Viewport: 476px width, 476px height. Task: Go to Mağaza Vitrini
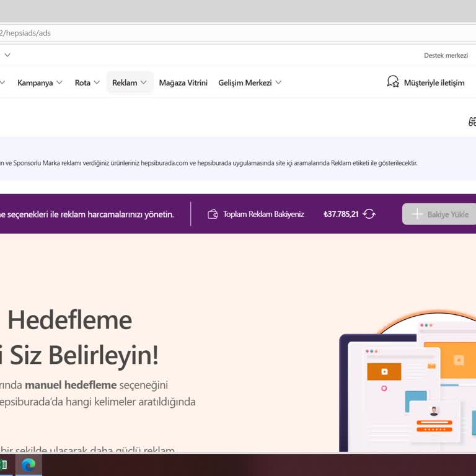(183, 82)
